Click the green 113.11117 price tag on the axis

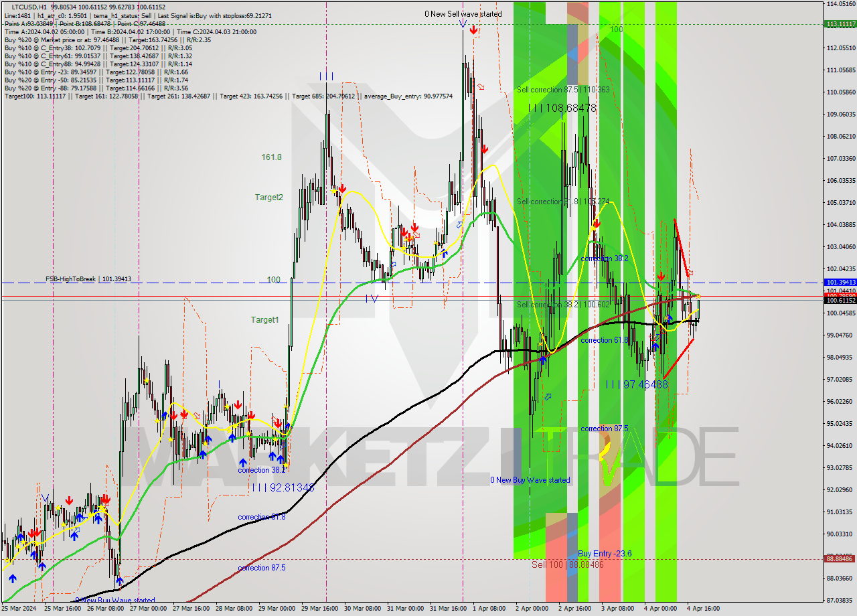click(x=838, y=23)
